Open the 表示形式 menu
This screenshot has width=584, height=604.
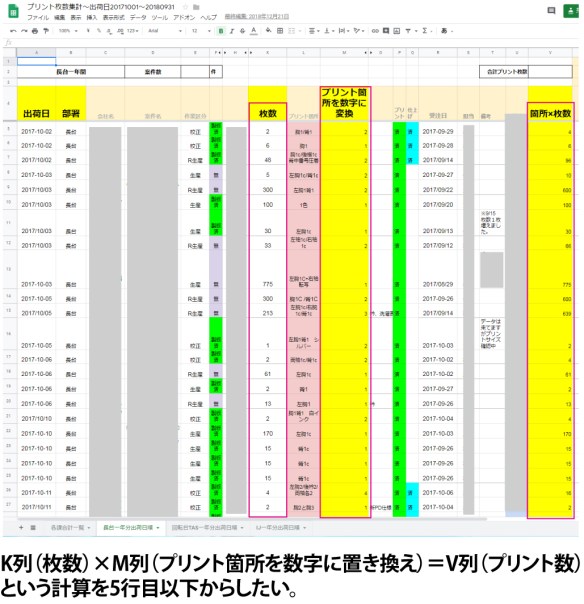113,17
